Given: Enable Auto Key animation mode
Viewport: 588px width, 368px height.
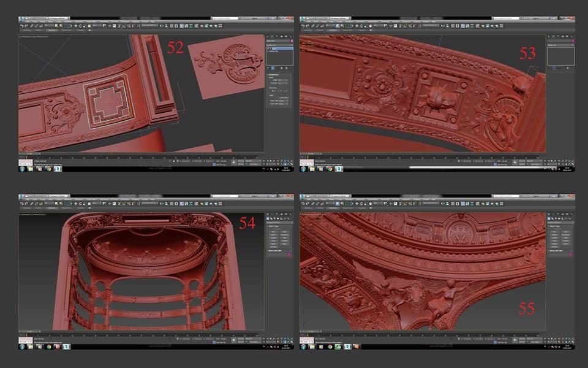Looking at the screenshot, I should coord(241,160).
